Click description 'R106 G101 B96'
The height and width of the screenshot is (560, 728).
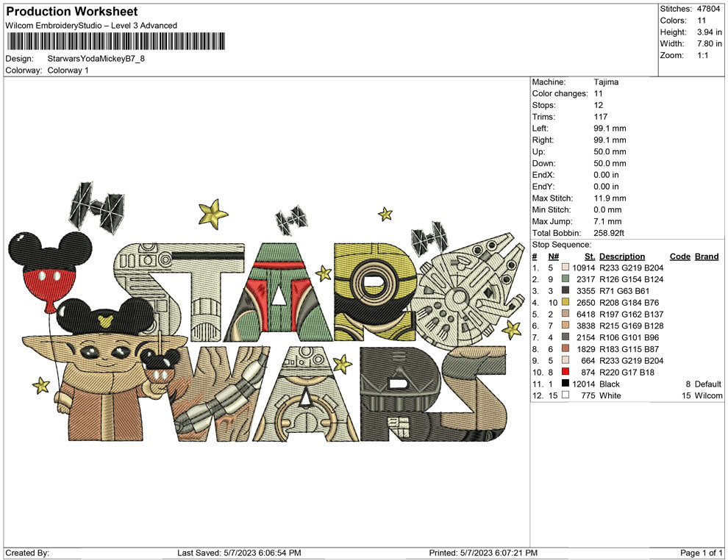tap(629, 337)
